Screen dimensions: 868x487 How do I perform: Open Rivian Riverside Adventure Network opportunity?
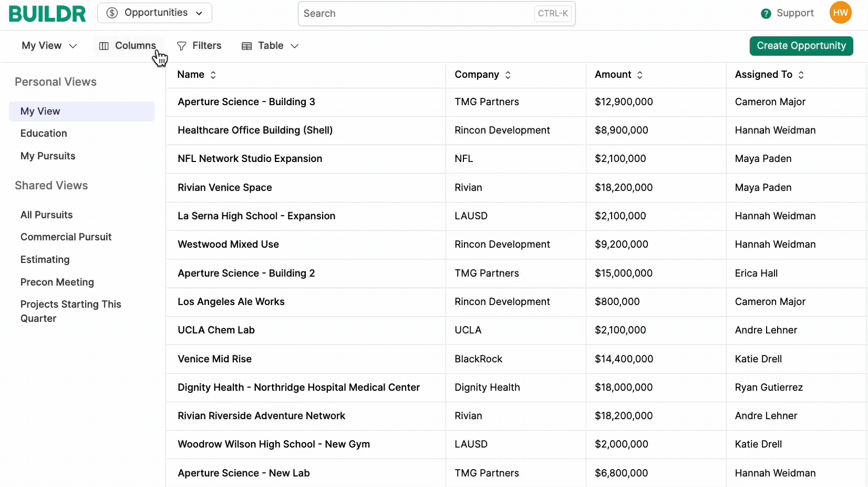[x=262, y=416]
